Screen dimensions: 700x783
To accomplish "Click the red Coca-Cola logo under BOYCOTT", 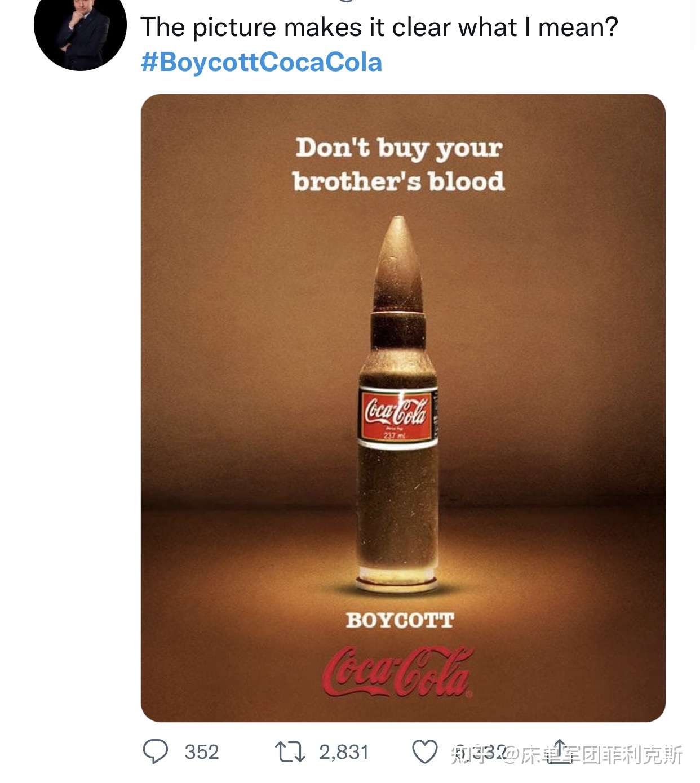I will coord(398,672).
